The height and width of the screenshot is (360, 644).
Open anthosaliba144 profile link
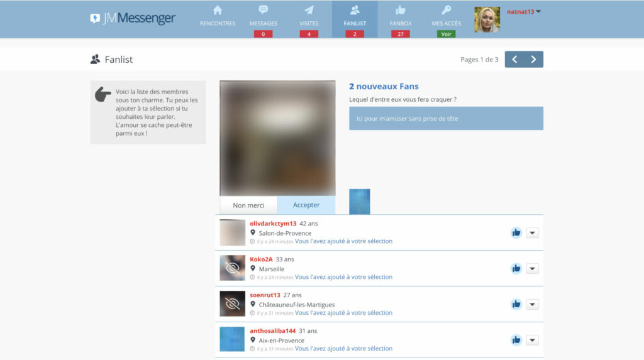pos(272,330)
